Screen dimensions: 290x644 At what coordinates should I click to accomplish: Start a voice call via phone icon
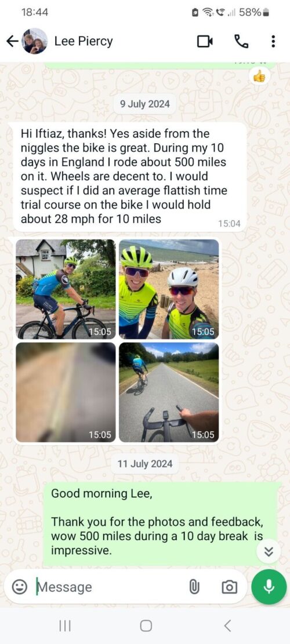tap(241, 41)
